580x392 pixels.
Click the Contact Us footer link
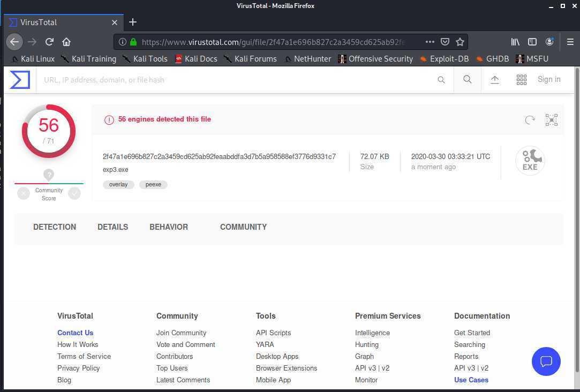point(75,333)
